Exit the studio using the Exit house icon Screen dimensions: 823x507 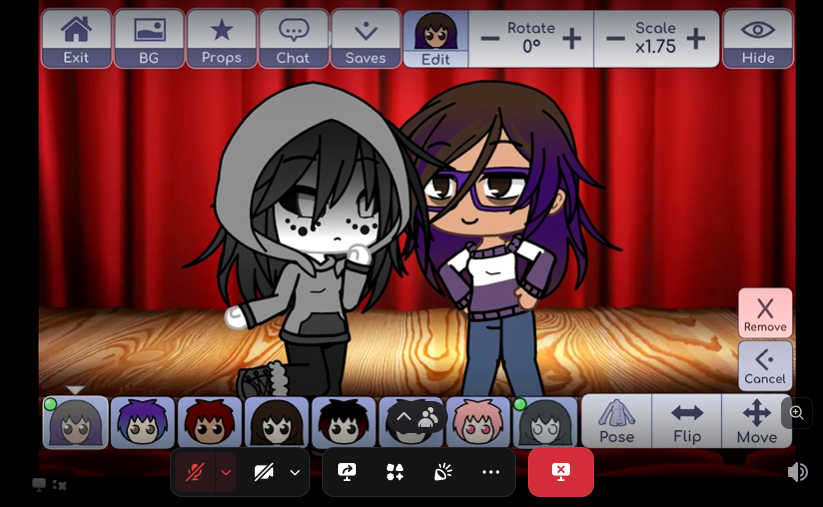click(x=77, y=39)
